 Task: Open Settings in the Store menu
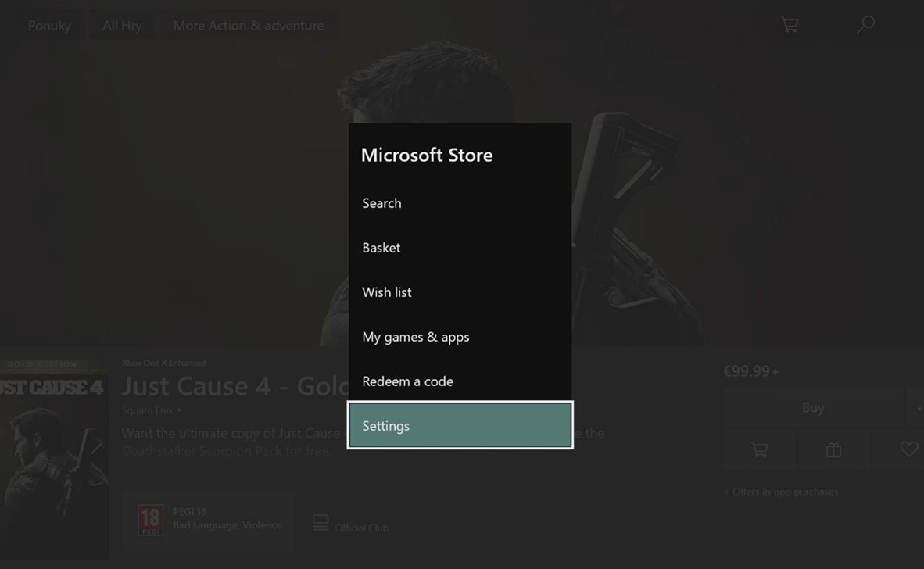(x=460, y=425)
